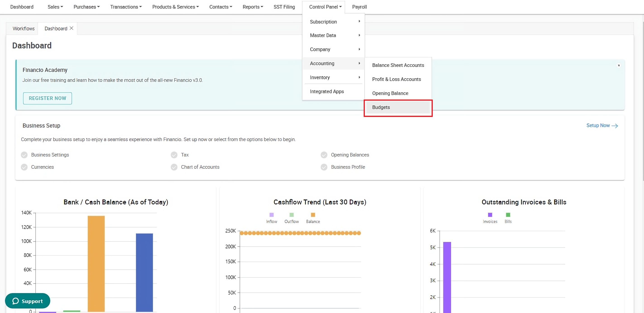Dismiss the Financio Academy banner

coord(619,65)
